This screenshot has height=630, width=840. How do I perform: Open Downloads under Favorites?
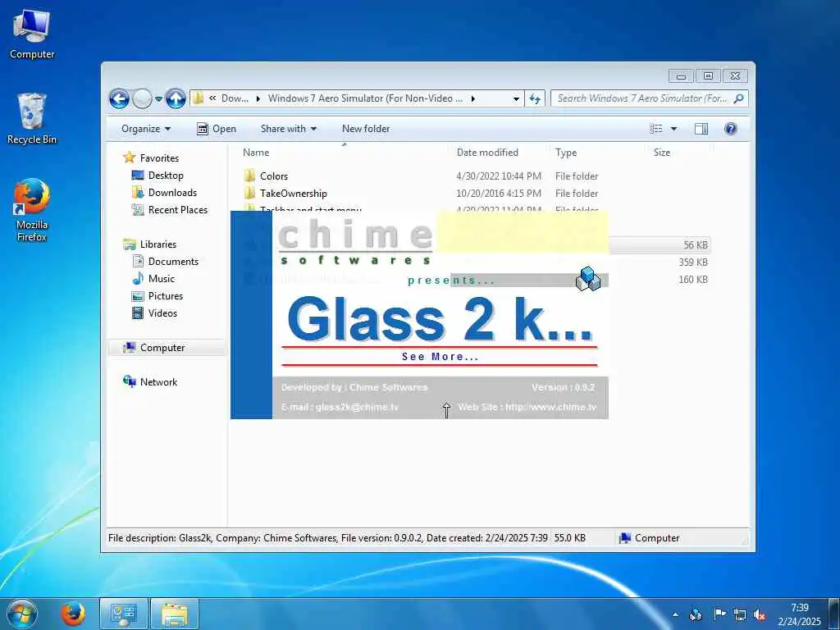pyautogui.click(x=172, y=192)
